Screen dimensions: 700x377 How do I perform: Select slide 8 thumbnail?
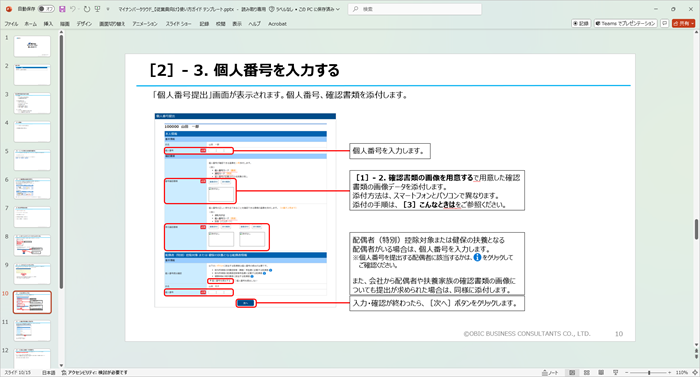tap(32, 245)
